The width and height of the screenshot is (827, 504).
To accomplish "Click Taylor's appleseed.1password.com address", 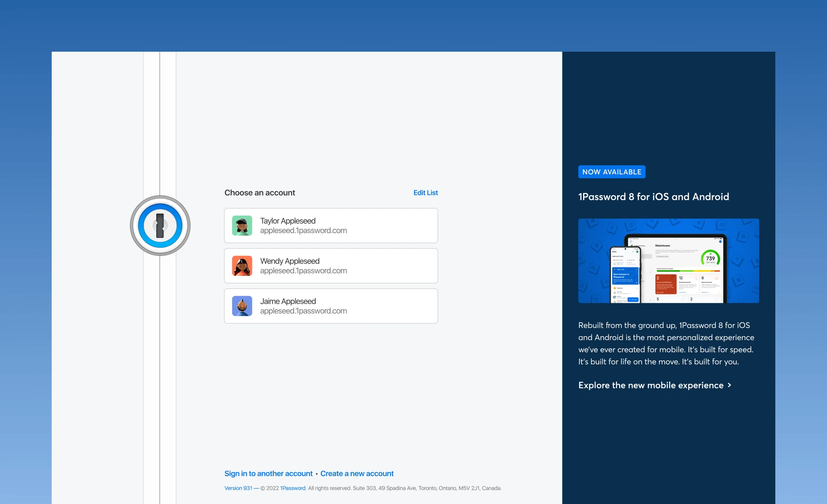I will tap(304, 231).
